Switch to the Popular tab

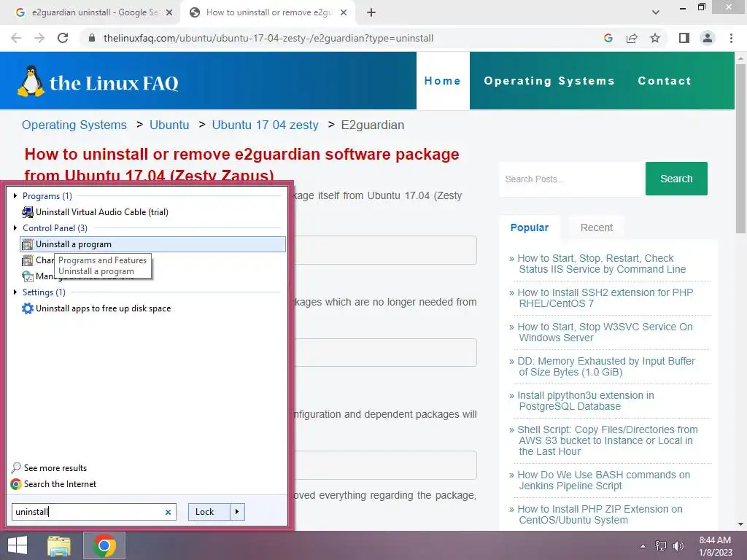pos(530,227)
